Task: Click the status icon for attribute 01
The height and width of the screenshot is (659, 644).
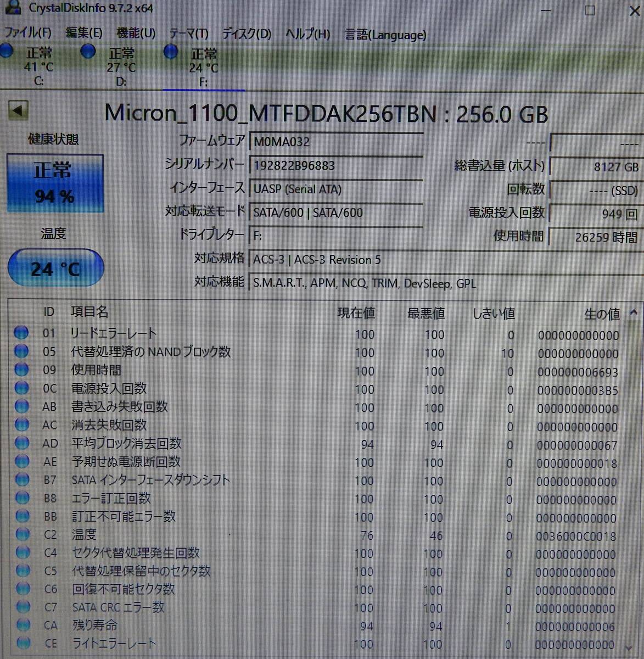Action: tap(21, 332)
